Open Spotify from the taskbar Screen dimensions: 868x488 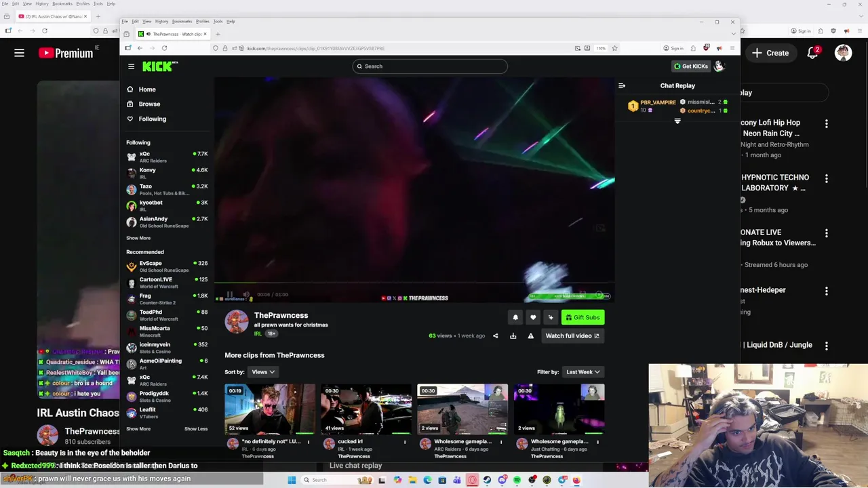tap(517, 480)
